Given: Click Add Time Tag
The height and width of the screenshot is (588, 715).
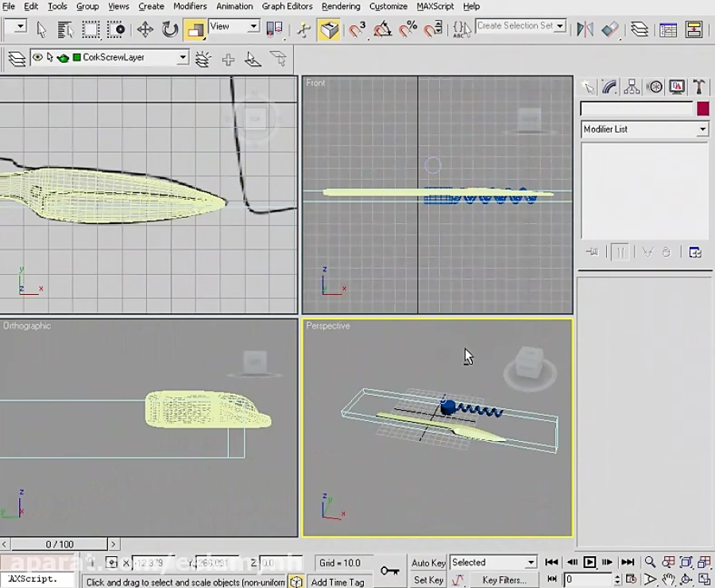Looking at the screenshot, I should coord(338,582).
